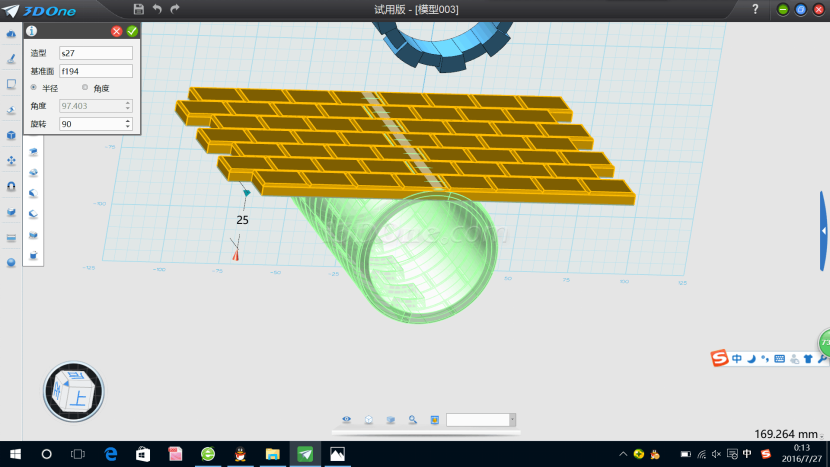Open help with the question mark icon

[x=755, y=9]
